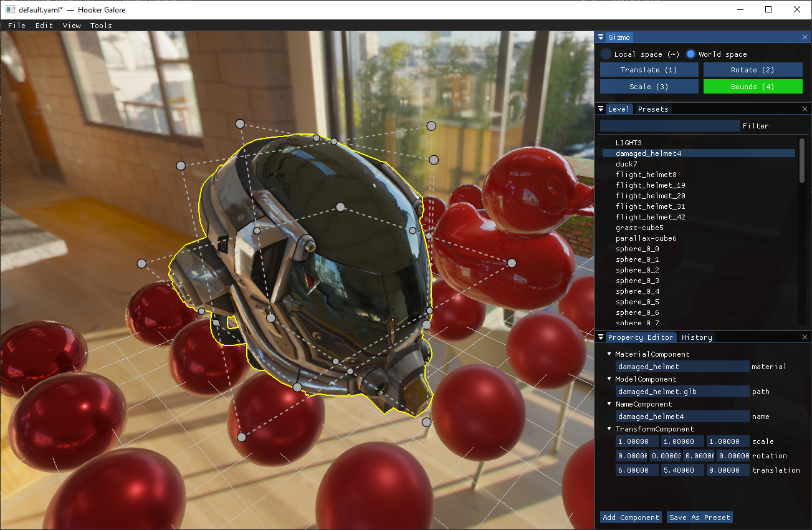812x530 pixels.
Task: Click the app icon in title bar
Action: point(10,9)
